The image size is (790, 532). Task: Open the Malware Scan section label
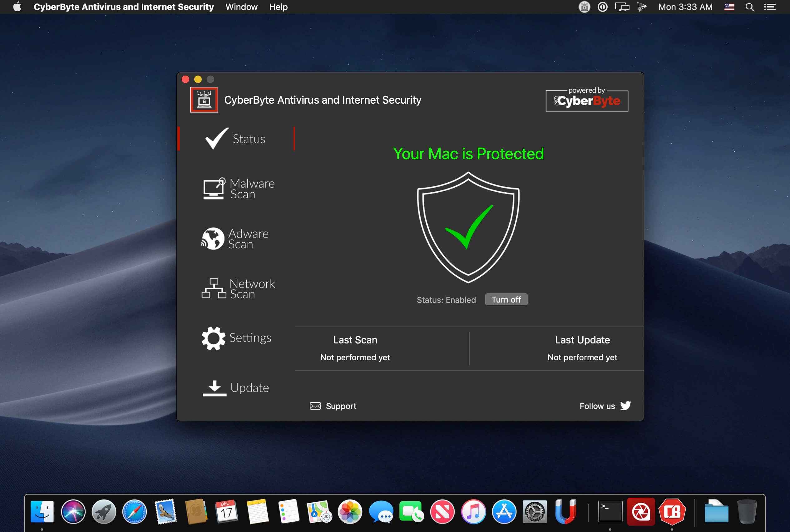[x=252, y=189]
